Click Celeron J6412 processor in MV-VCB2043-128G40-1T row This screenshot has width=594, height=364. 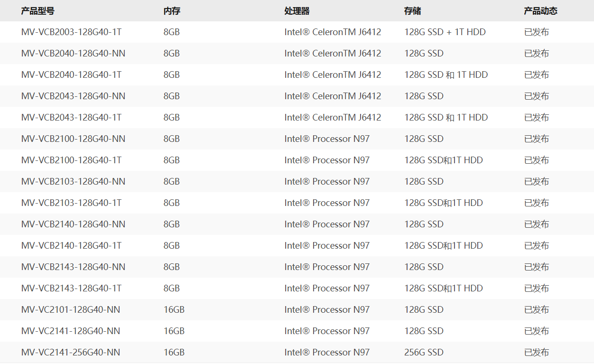333,118
